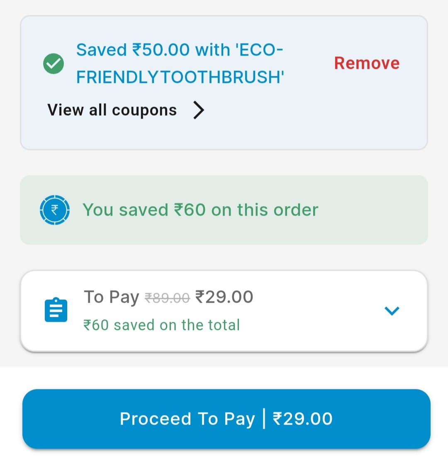
Task: Remove the applied ECO-FRIENDLYTOOTHBRUSH coupon
Action: 367,63
